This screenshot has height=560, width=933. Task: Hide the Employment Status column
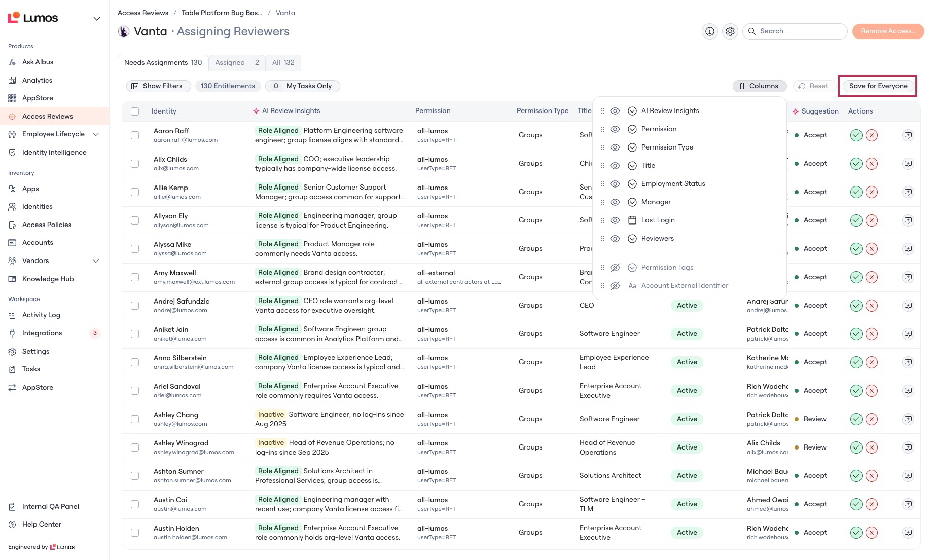pos(615,184)
